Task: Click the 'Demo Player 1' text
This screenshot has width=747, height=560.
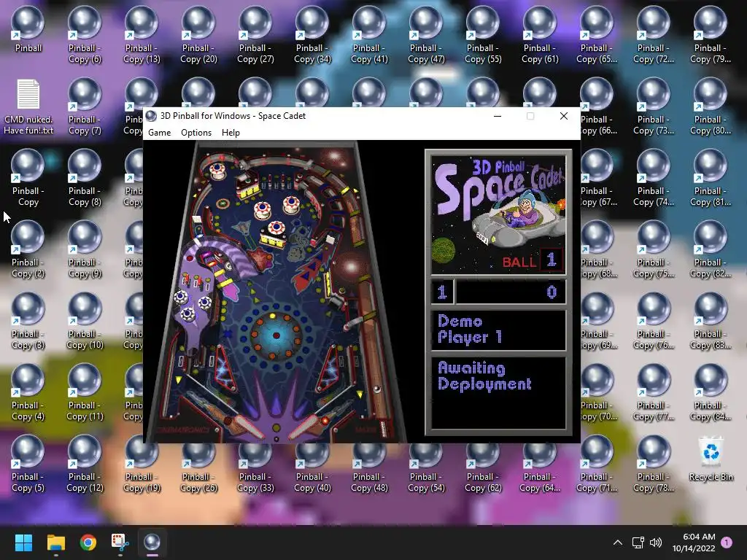Action: (470, 329)
